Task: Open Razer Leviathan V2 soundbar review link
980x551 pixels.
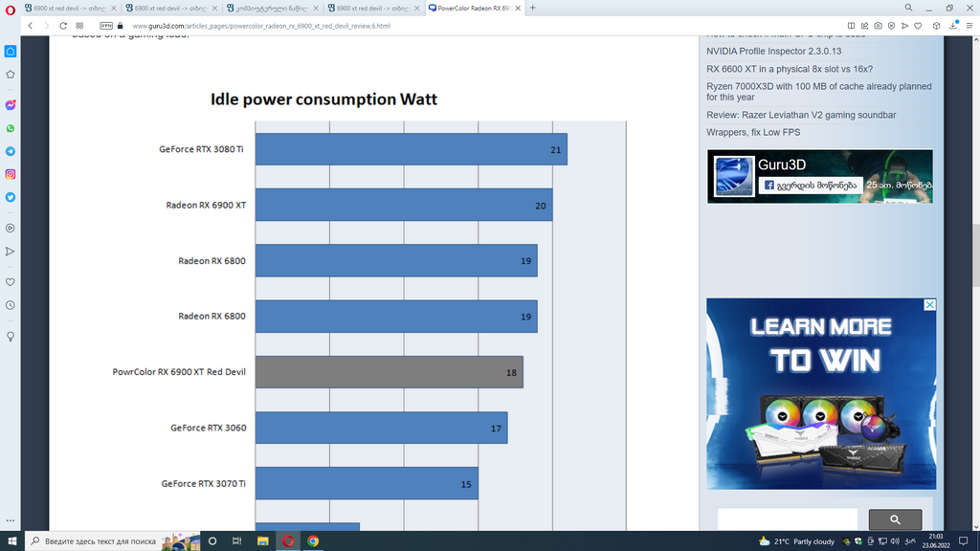Action: 801,115
